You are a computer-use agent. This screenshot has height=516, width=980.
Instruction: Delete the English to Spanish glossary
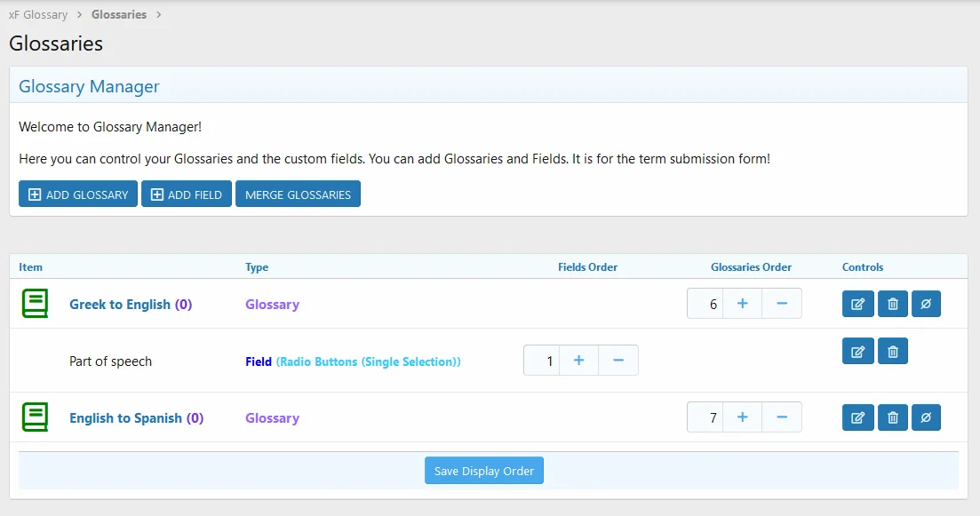[x=892, y=417]
